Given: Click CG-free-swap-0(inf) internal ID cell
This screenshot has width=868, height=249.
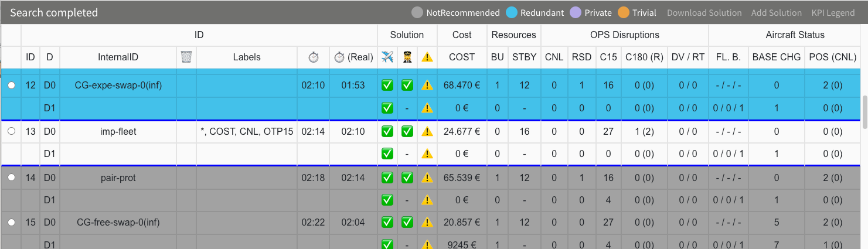Looking at the screenshot, I should pyautogui.click(x=118, y=223).
